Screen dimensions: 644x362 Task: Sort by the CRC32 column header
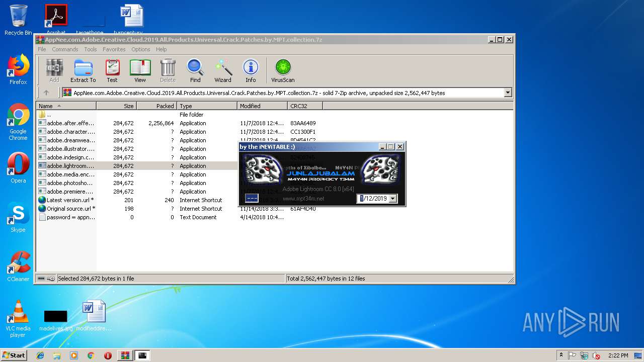click(305, 106)
